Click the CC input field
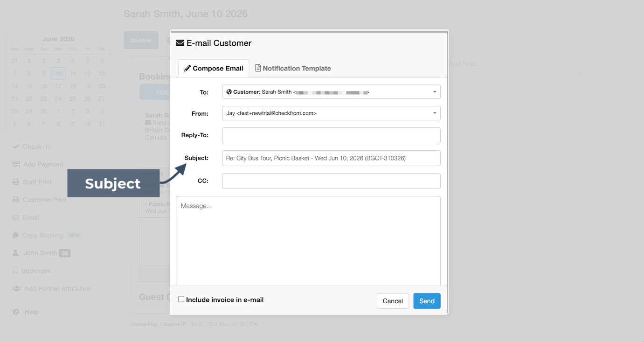Screen dimensions: 644x342 [331, 181]
